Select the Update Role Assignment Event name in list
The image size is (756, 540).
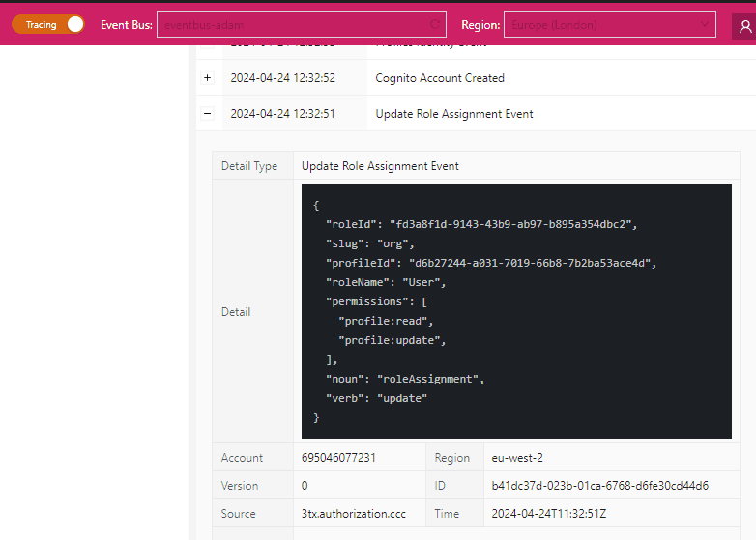tap(454, 114)
